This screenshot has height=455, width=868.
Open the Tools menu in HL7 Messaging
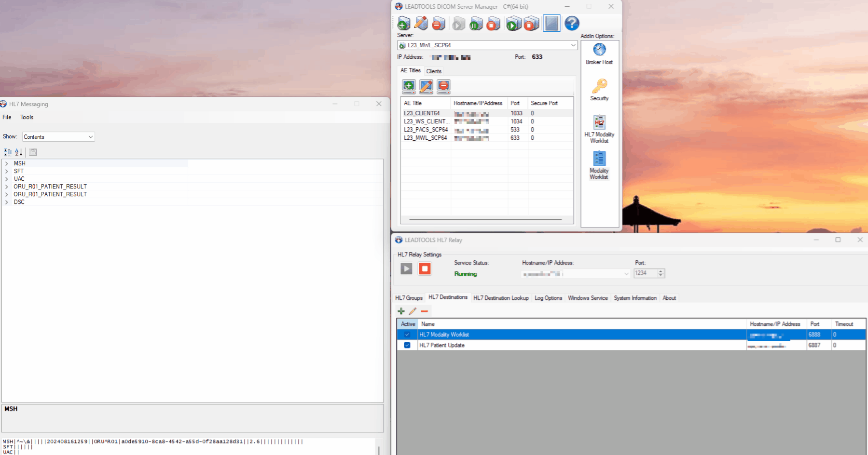click(27, 117)
